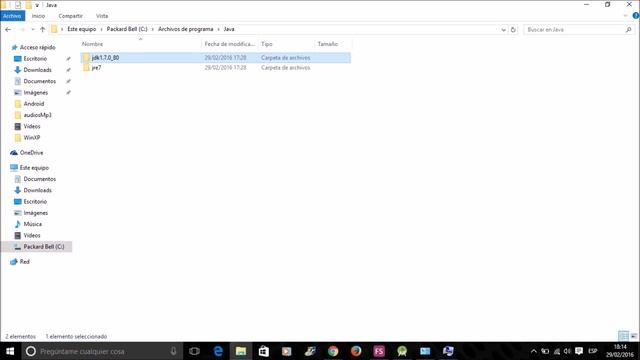The height and width of the screenshot is (360, 640).
Task: Switch to details view layout button
Action: coord(623,336)
